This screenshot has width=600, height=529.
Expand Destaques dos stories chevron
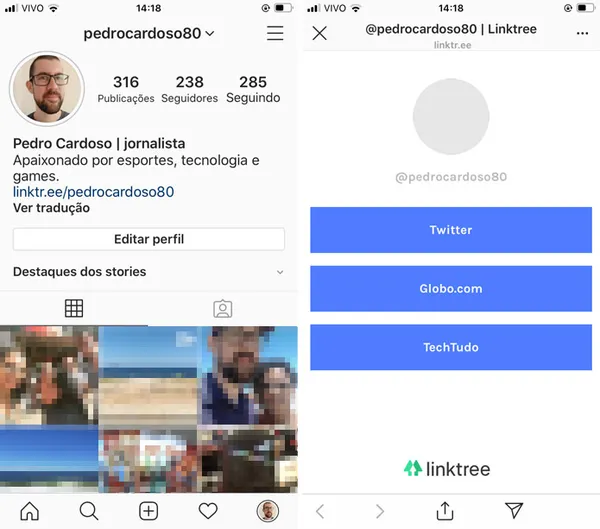click(280, 272)
